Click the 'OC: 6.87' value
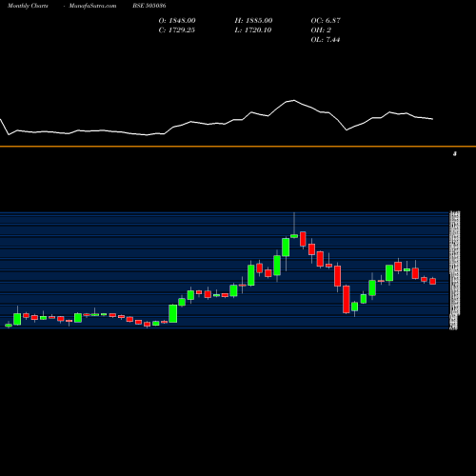Screen dimensions: 476x476 coord(326,21)
